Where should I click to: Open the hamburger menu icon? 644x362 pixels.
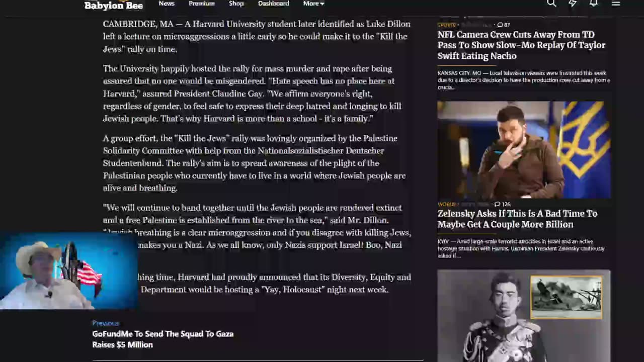click(616, 3)
